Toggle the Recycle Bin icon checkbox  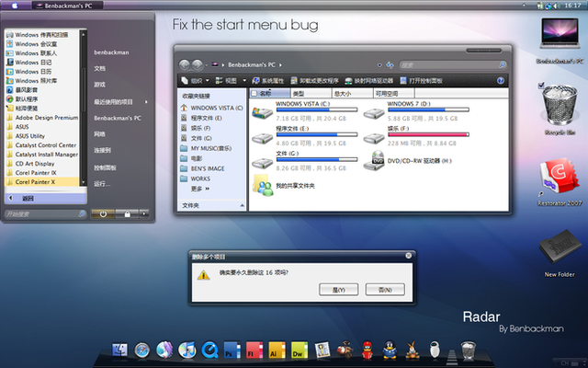541,86
